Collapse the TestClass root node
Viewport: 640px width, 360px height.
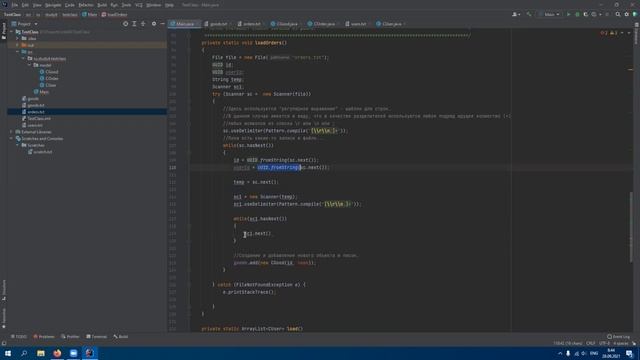tap(11, 32)
